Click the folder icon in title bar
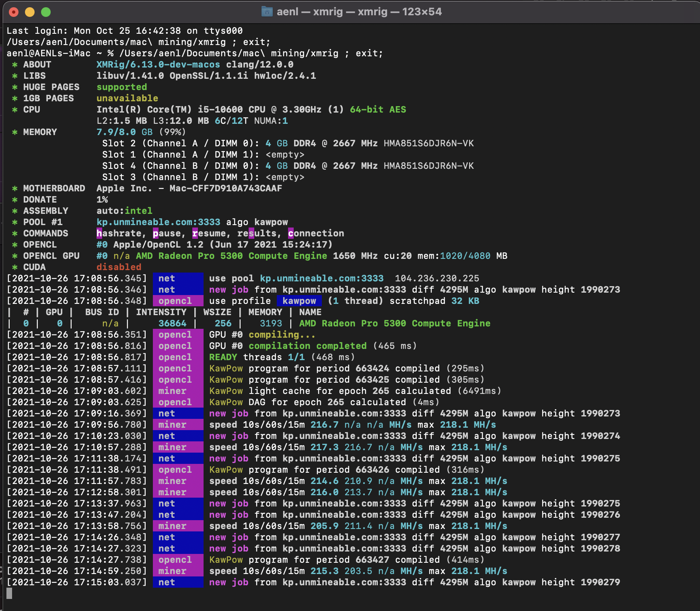700x611 pixels. 267,12
